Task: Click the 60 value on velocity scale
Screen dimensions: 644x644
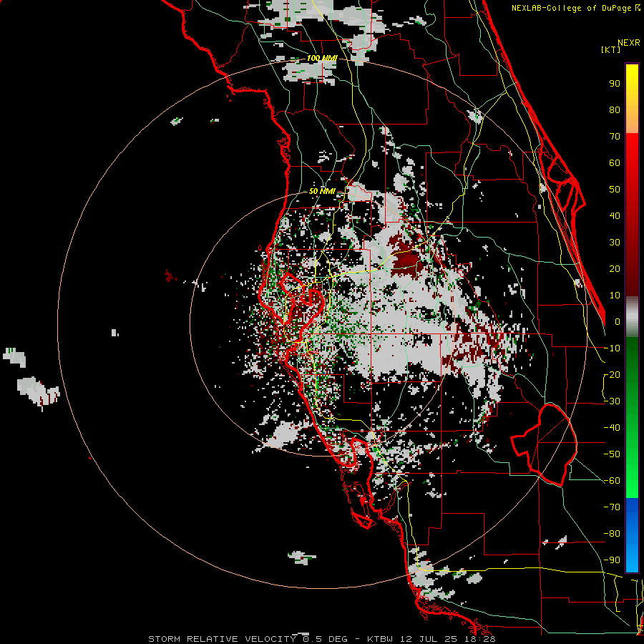Action: tap(615, 163)
